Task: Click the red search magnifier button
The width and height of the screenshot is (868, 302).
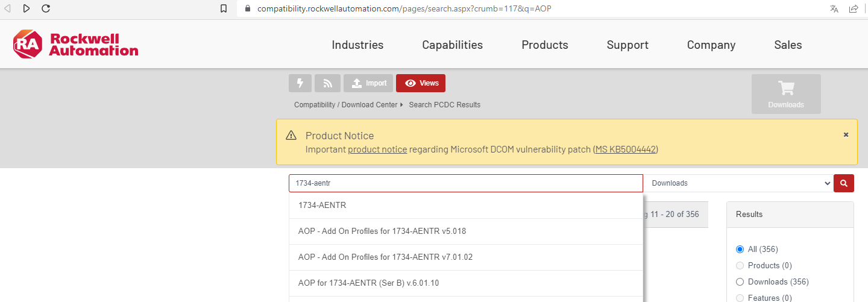Action: point(844,183)
